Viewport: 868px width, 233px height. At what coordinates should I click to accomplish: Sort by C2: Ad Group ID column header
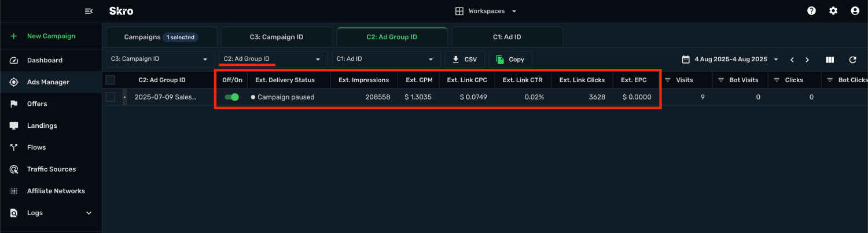(x=162, y=80)
